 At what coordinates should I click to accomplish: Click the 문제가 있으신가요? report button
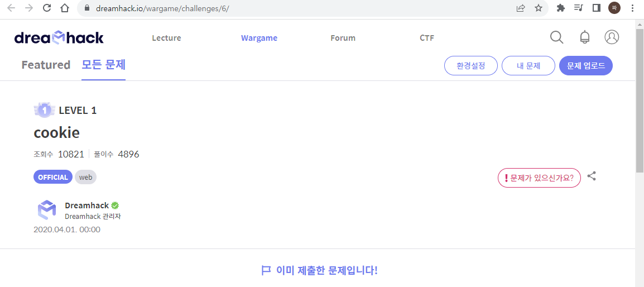[539, 178]
